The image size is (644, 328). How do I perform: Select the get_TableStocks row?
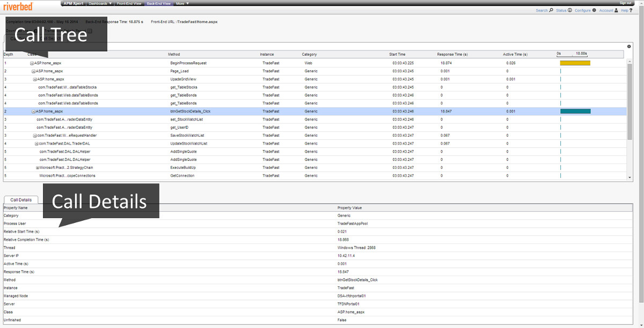point(314,87)
